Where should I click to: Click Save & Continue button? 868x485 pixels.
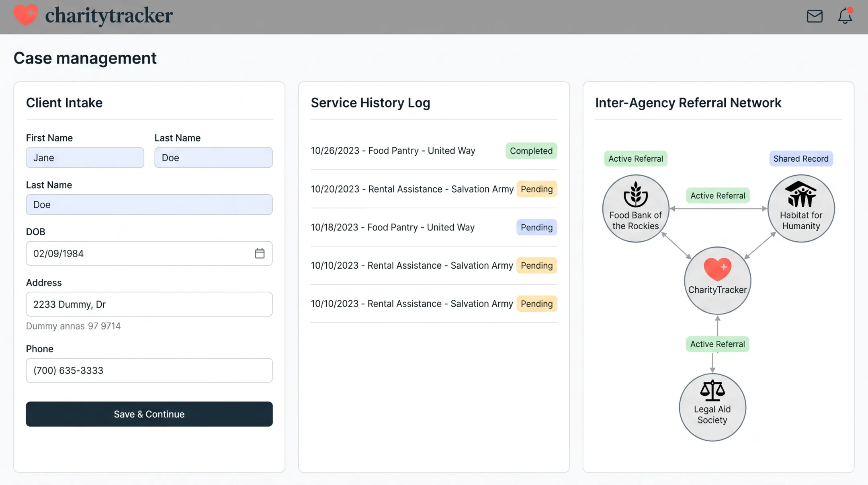coord(149,414)
